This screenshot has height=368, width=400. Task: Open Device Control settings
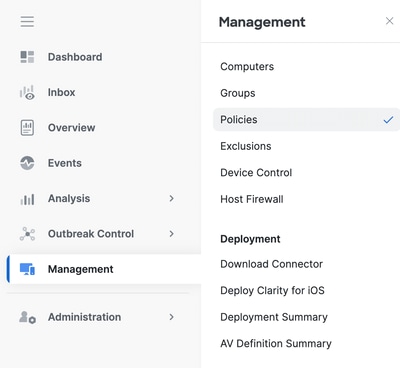click(x=256, y=173)
